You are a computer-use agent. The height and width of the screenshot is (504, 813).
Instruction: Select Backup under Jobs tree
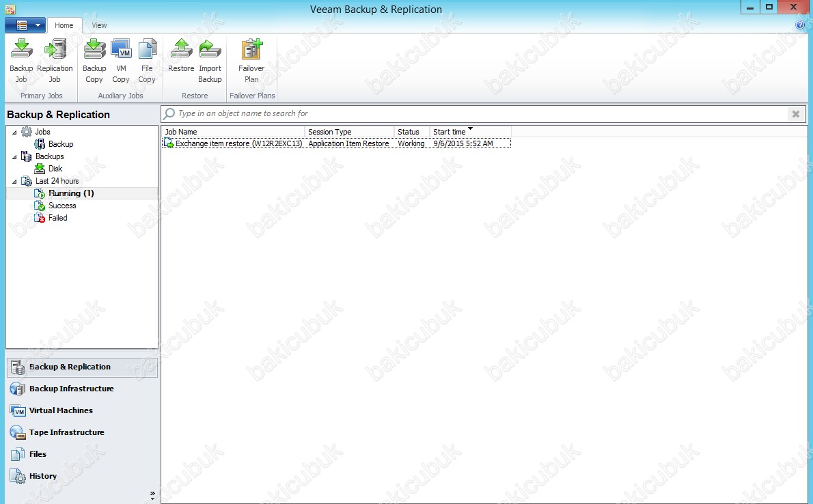(61, 144)
